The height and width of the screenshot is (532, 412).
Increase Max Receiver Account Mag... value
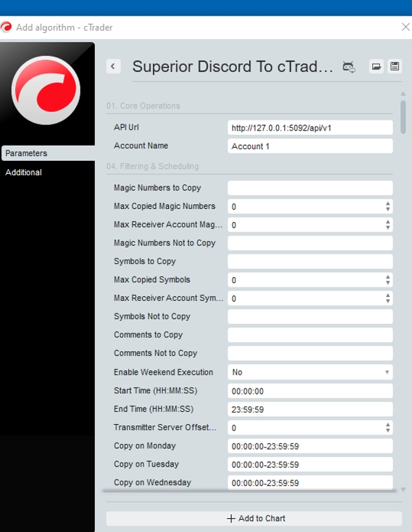pyautogui.click(x=387, y=222)
